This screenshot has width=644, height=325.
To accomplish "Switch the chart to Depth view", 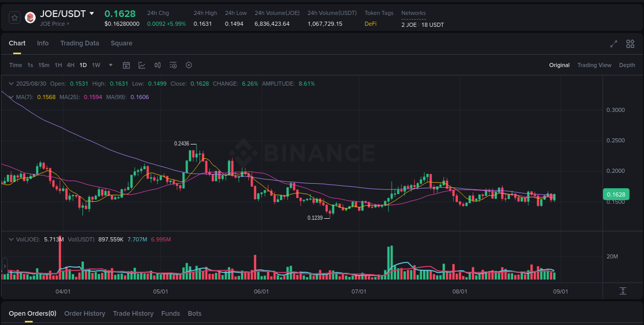I will (x=627, y=65).
